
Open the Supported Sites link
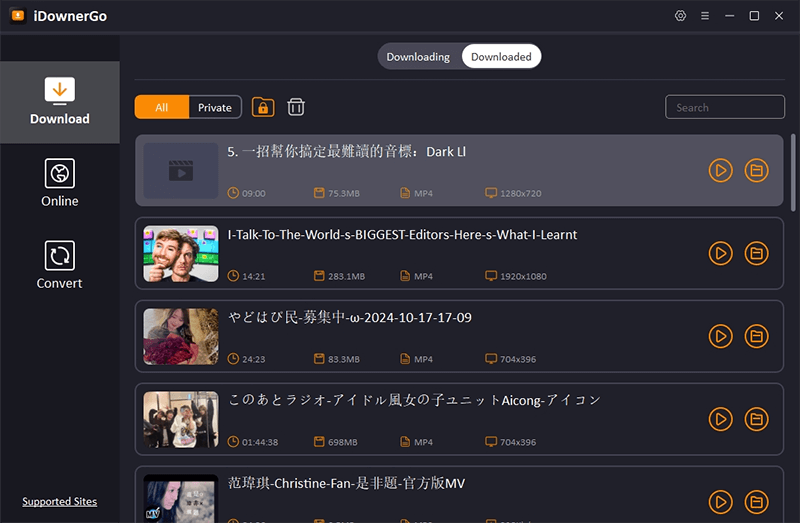pos(60,502)
